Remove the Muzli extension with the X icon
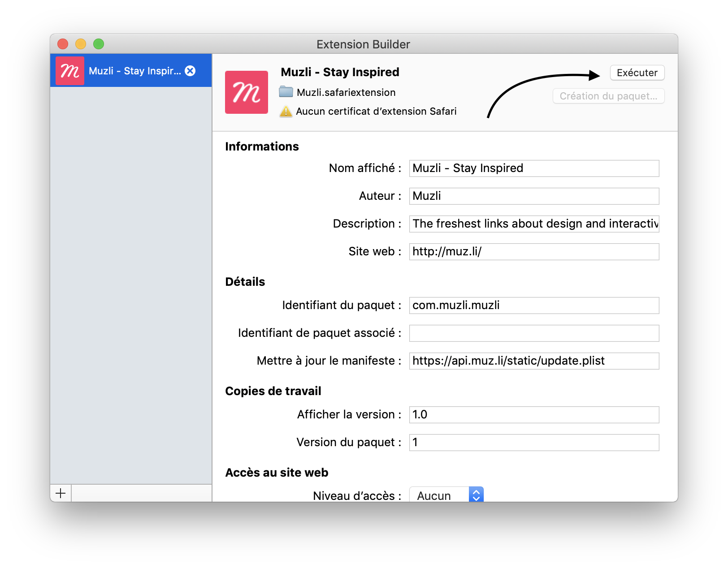Image resolution: width=728 pixels, height=568 pixels. pyautogui.click(x=190, y=71)
